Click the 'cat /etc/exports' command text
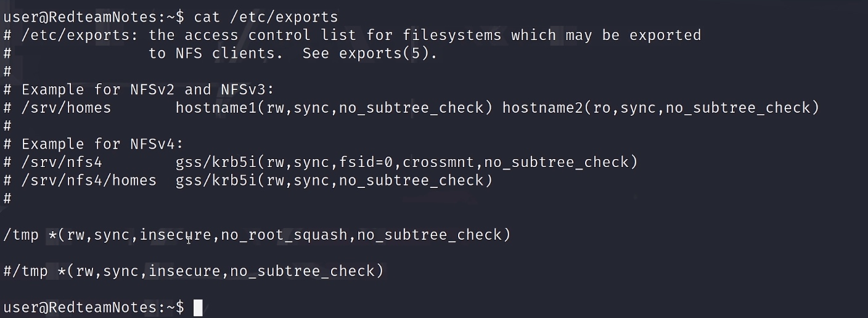 [x=266, y=17]
